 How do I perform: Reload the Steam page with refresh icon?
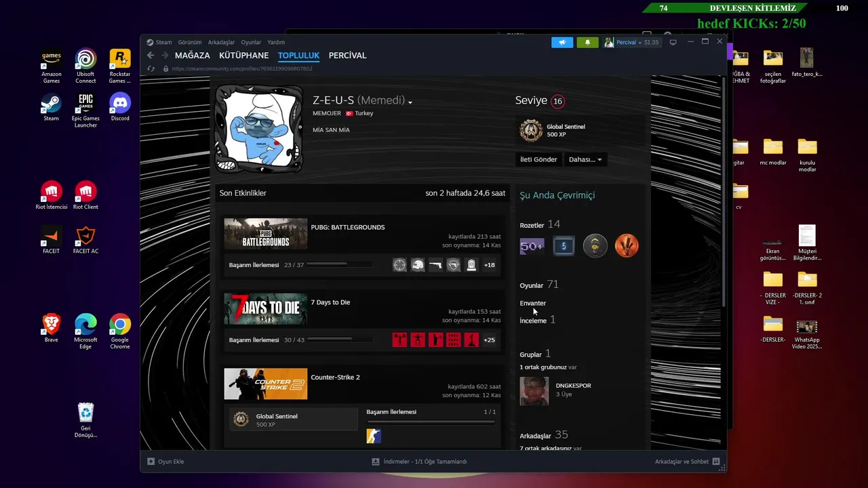pyautogui.click(x=151, y=68)
